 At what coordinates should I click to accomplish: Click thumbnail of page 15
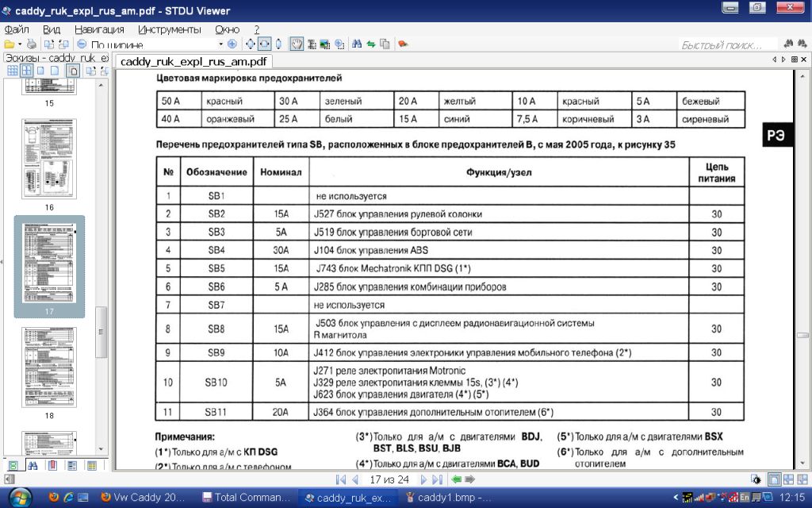49,86
